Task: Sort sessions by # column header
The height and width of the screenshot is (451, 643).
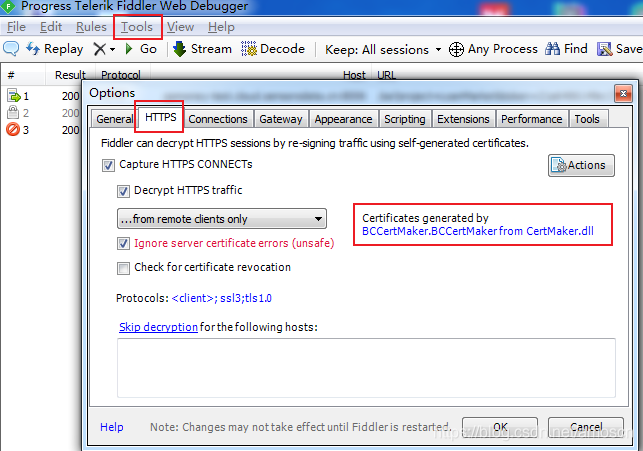Action: pyautogui.click(x=11, y=75)
